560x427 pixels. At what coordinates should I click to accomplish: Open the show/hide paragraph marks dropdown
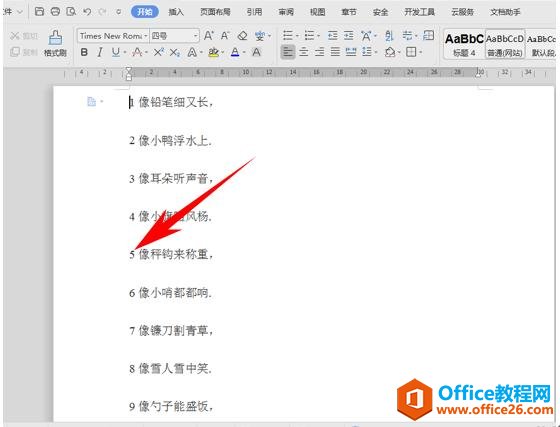tap(416, 36)
